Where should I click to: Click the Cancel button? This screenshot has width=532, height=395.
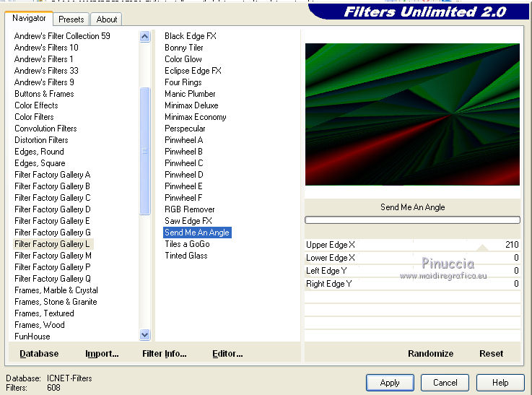[x=445, y=383]
